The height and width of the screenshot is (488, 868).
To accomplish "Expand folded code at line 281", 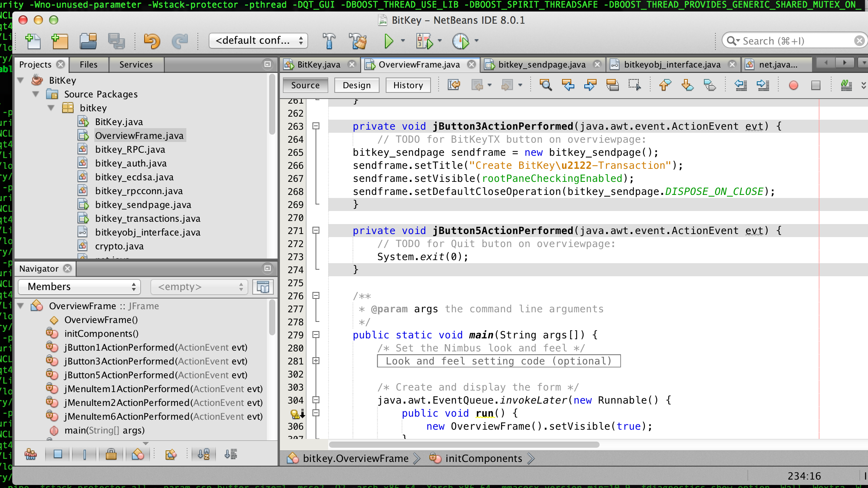I will coord(316,361).
